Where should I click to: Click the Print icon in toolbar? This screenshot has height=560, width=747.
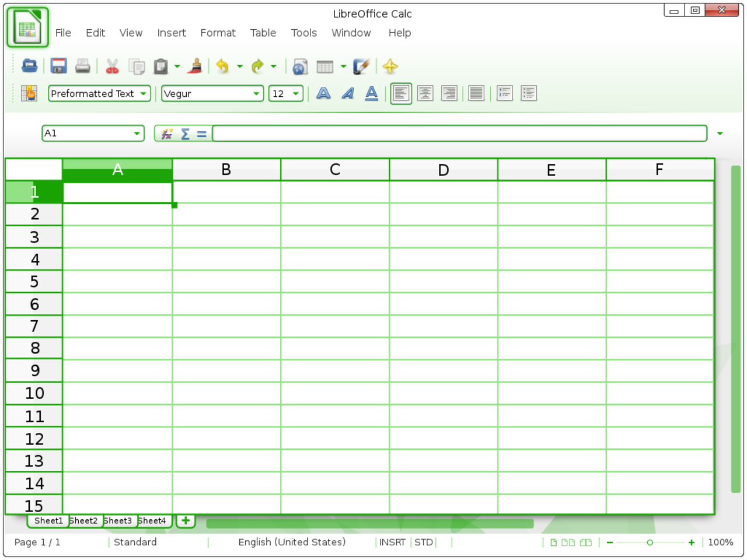tap(83, 66)
